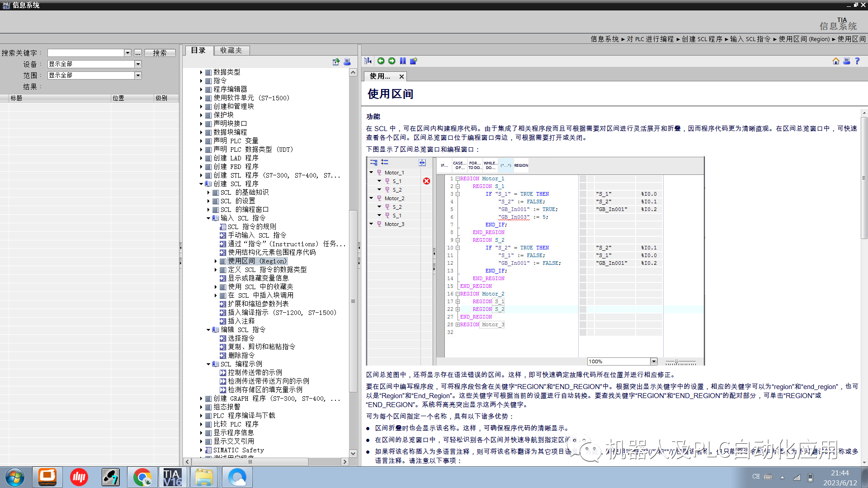Click the new tab icon with yellow star
The image size is (868, 488).
413,61
